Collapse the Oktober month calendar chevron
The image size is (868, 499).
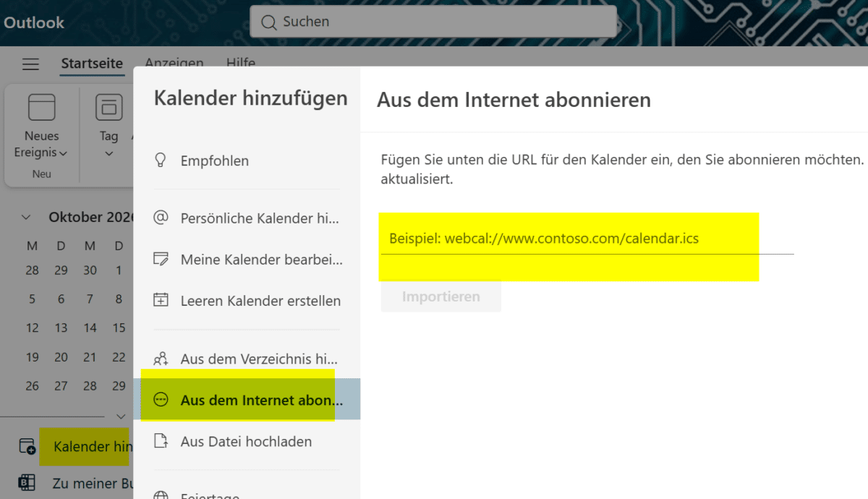click(26, 217)
